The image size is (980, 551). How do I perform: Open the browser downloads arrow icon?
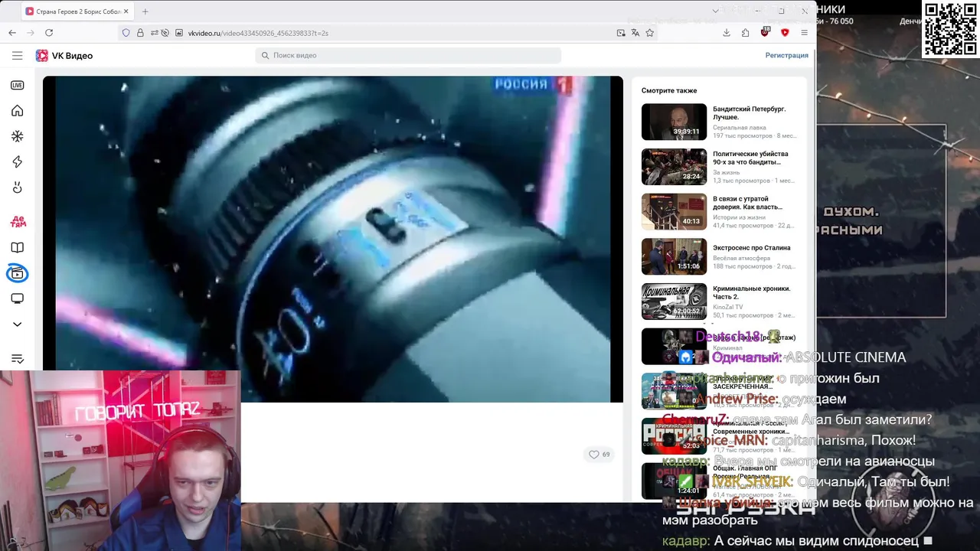(x=726, y=33)
